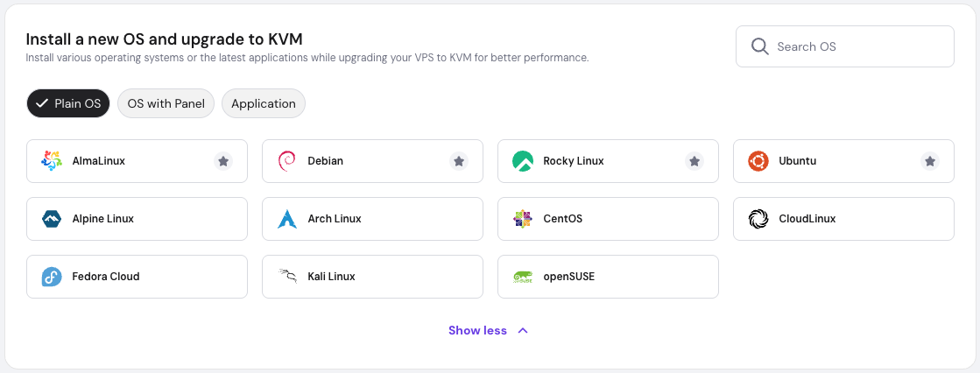The image size is (980, 373).
Task: Click the Debian swirl logo
Action: (x=286, y=161)
